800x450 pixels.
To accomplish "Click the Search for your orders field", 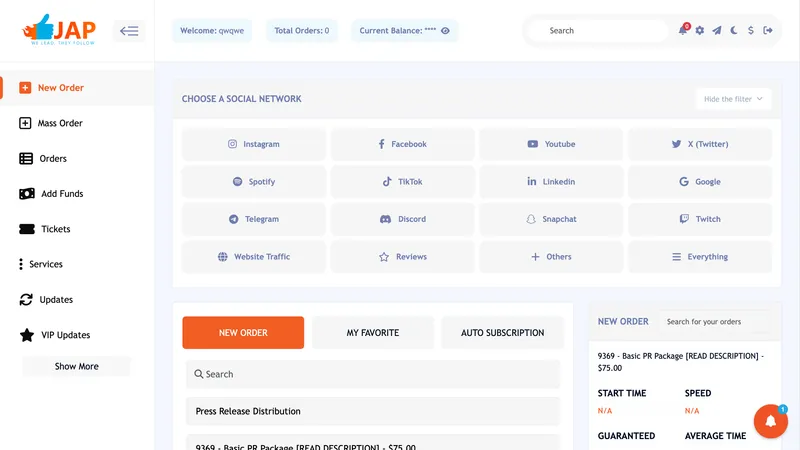I will (714, 322).
